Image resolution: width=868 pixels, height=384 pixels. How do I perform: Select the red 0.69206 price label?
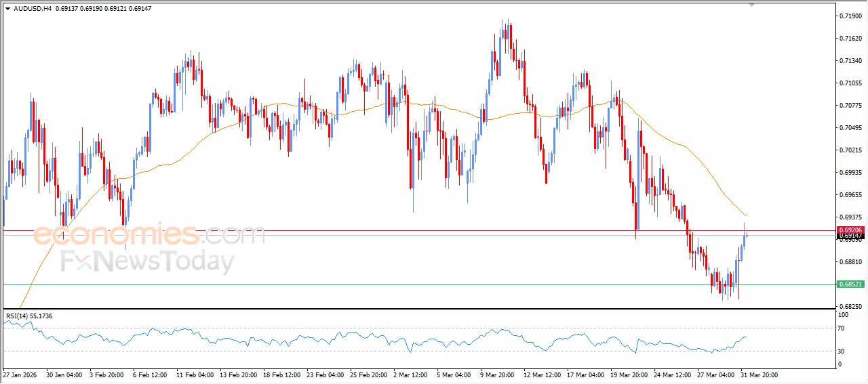click(850, 230)
